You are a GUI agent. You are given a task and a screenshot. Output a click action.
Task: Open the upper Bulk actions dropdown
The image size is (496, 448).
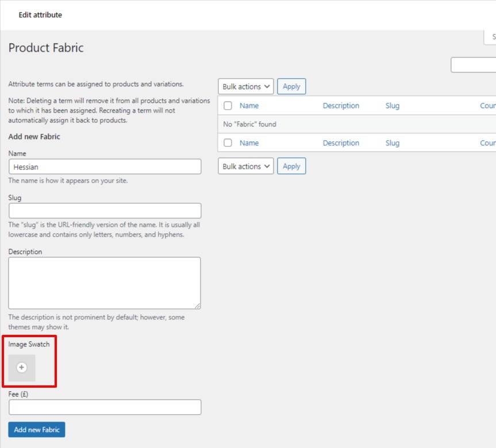245,86
